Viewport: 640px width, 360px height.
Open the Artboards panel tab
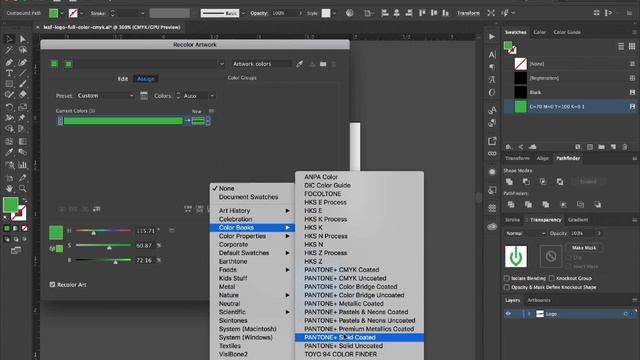[x=539, y=300]
